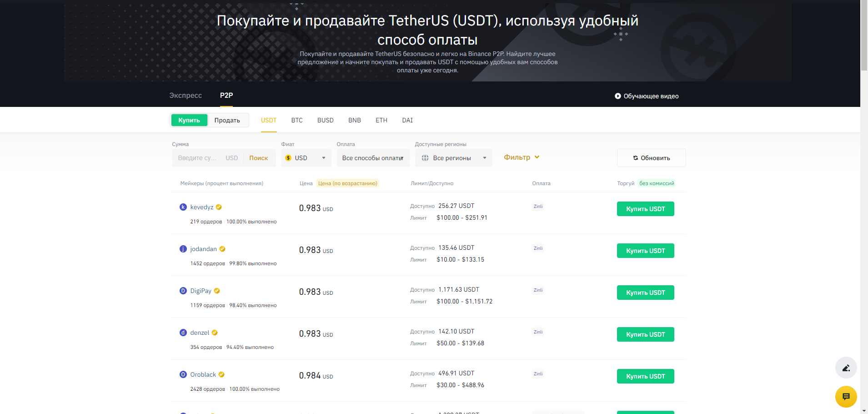Screen dimensions: 868x414
Task: Click DigiPay verified badge icon
Action: pyautogui.click(x=217, y=291)
